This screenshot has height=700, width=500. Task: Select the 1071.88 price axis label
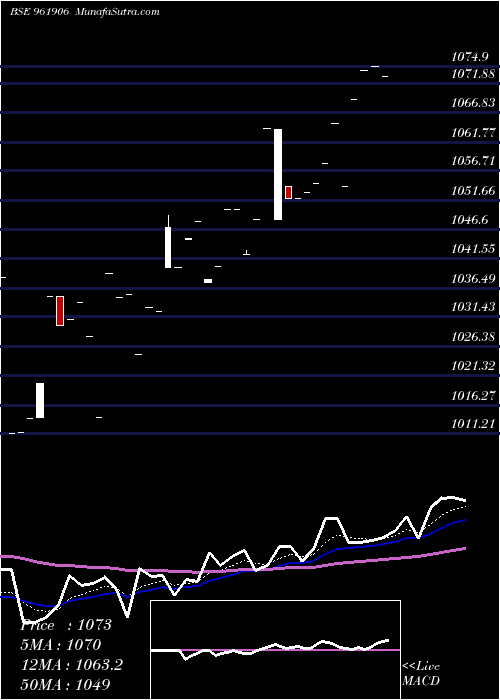(x=473, y=74)
